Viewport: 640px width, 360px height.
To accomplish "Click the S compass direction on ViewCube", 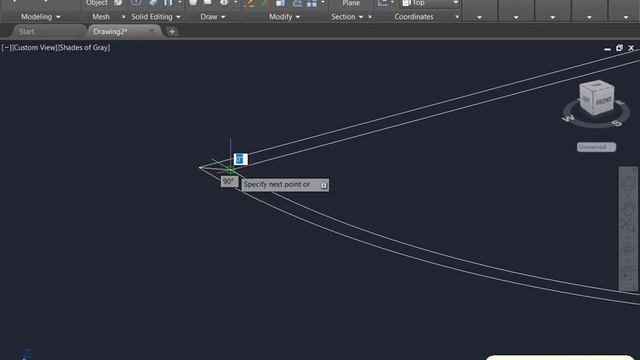I will click(617, 122).
